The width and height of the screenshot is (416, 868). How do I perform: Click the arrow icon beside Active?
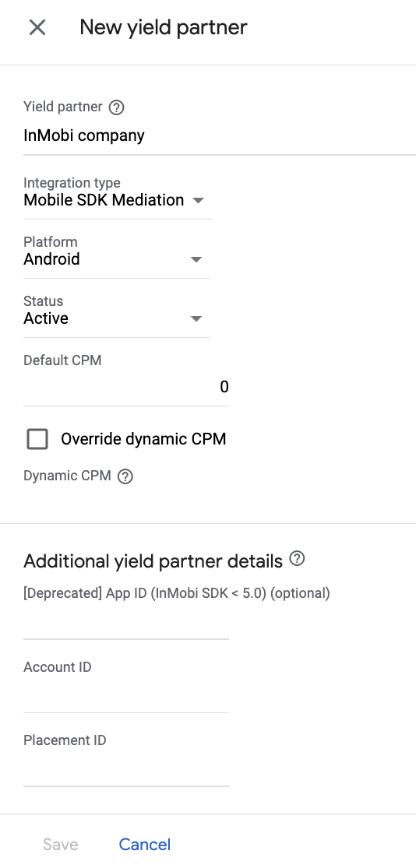tap(196, 319)
